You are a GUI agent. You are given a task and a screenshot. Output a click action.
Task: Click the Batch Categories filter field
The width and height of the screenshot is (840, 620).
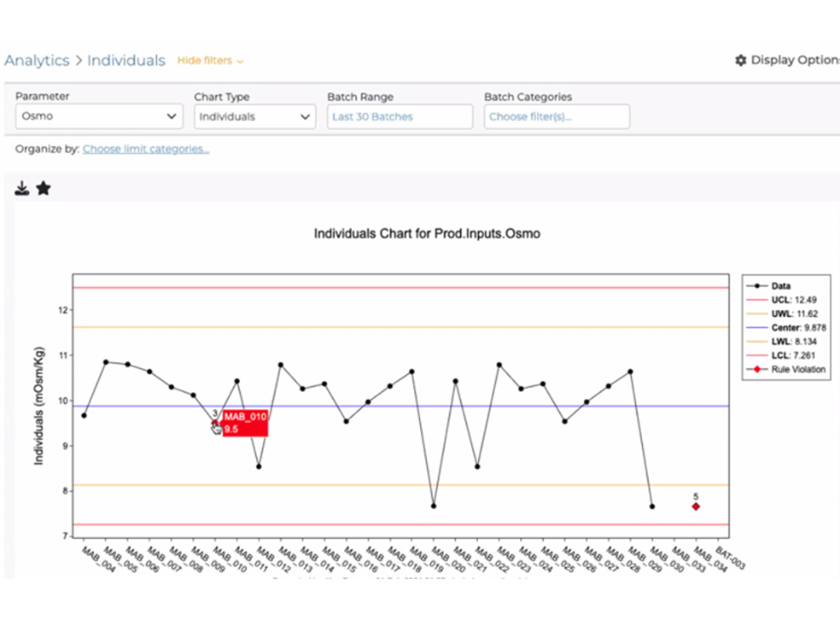(x=557, y=117)
